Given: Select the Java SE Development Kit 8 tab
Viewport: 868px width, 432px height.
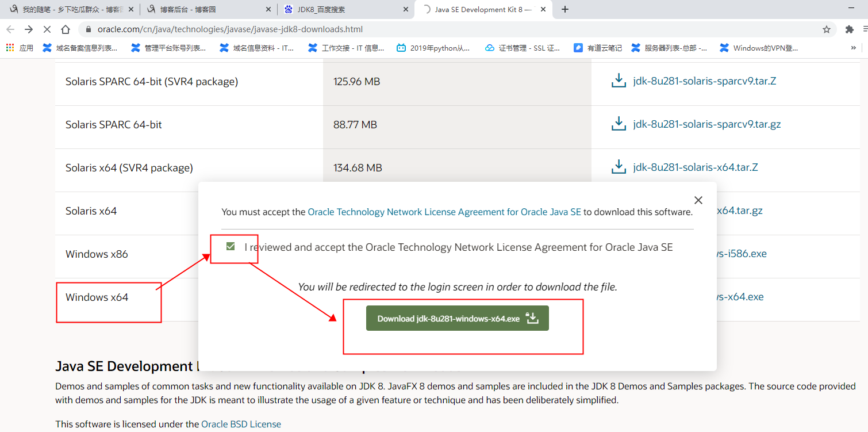Looking at the screenshot, I should 483,9.
